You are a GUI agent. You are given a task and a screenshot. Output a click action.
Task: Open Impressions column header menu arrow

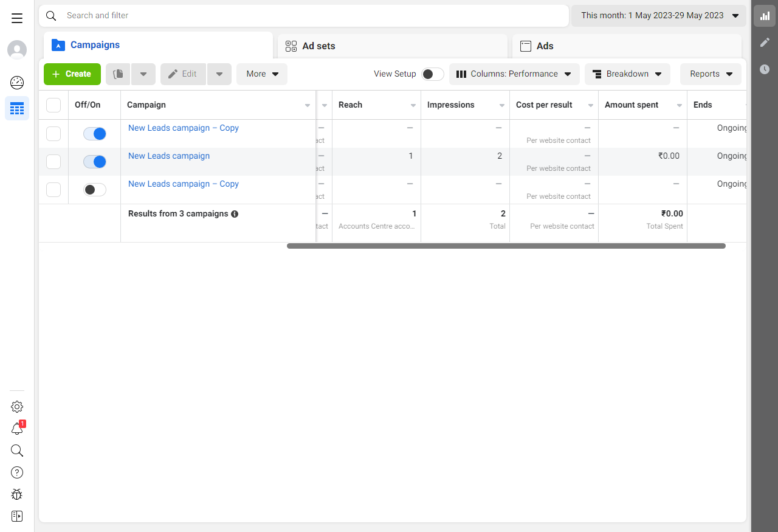(502, 106)
